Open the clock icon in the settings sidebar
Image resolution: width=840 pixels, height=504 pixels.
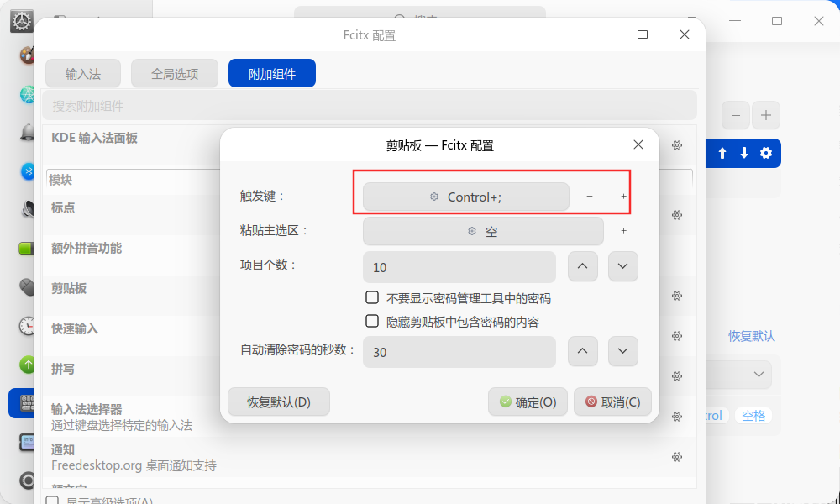pos(27,326)
